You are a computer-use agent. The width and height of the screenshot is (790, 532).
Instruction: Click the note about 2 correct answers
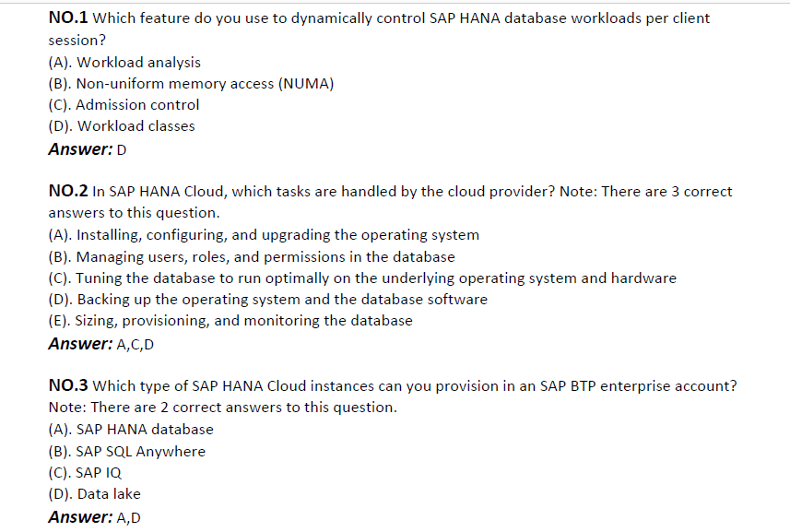(223, 407)
